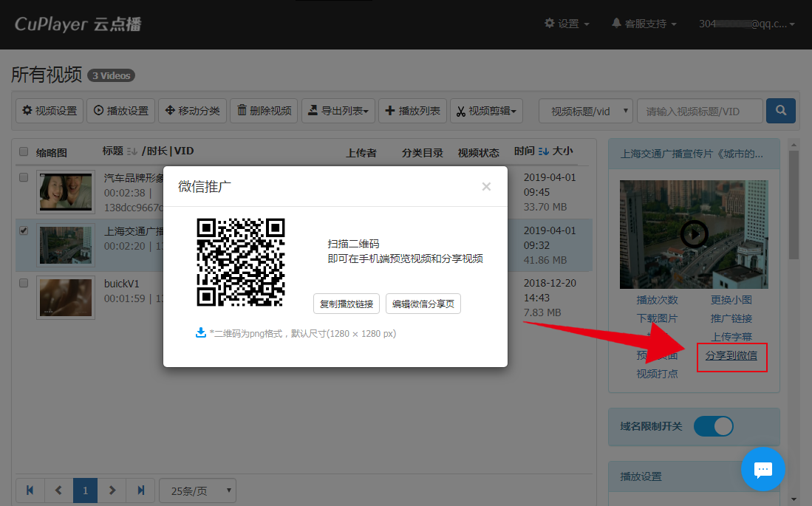Click the 播放列表 plus button
This screenshot has width=812, height=506.
(x=413, y=111)
